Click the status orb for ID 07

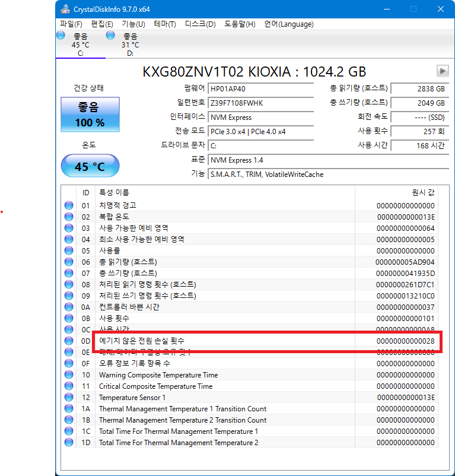tap(69, 273)
